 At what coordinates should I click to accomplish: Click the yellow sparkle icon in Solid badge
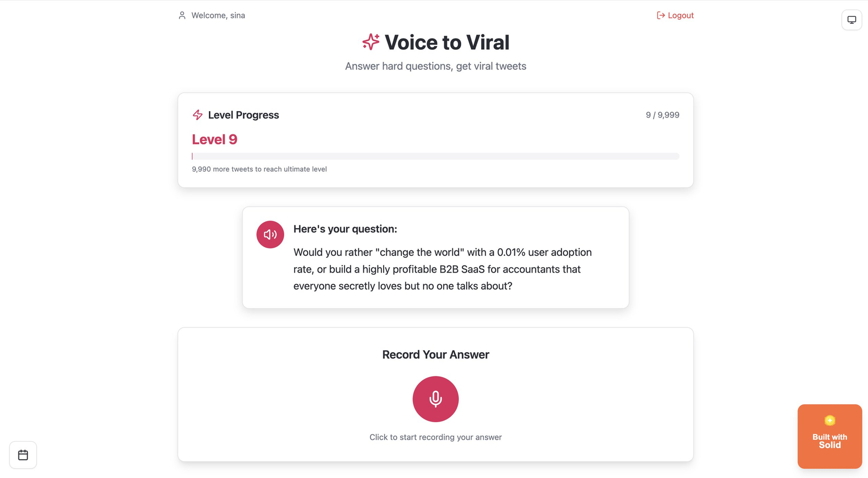[829, 420]
